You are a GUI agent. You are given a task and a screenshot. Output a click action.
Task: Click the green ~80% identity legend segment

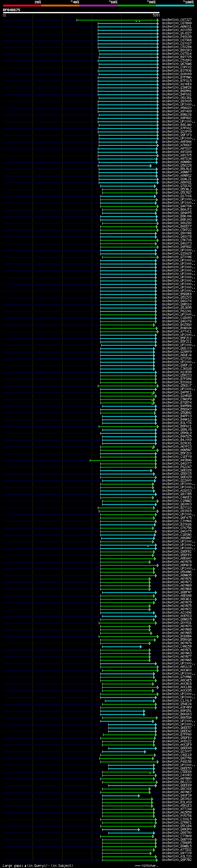tap(137, 6)
